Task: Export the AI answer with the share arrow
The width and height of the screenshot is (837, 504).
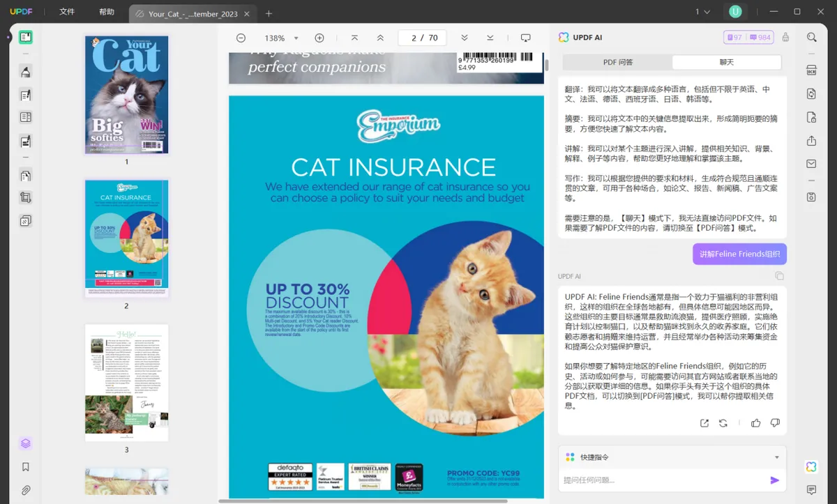Action: pyautogui.click(x=704, y=423)
